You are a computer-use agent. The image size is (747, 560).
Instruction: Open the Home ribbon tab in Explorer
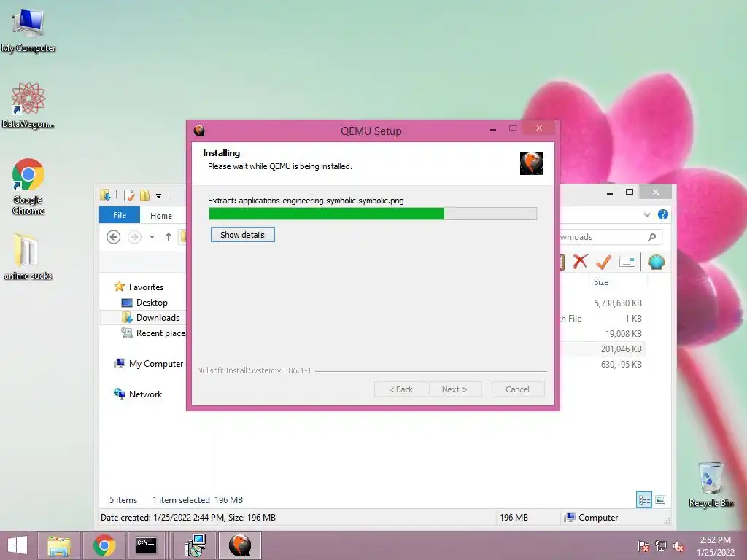[x=161, y=216]
